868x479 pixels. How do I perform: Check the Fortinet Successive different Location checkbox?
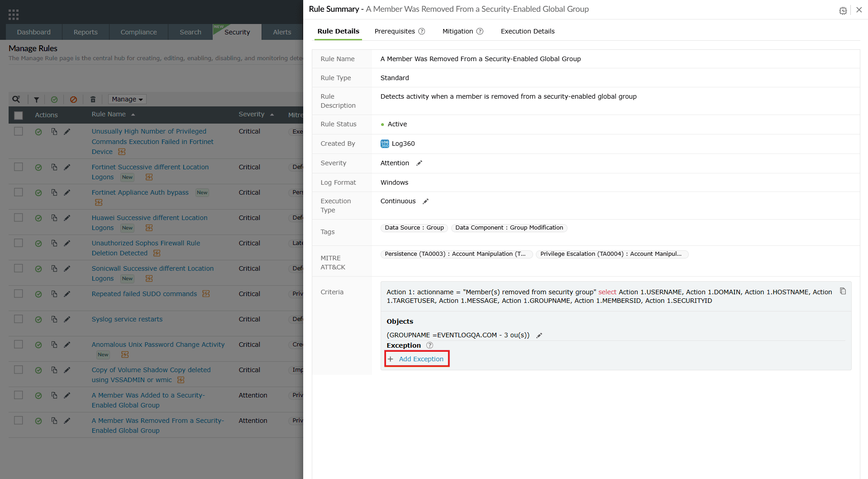19,167
